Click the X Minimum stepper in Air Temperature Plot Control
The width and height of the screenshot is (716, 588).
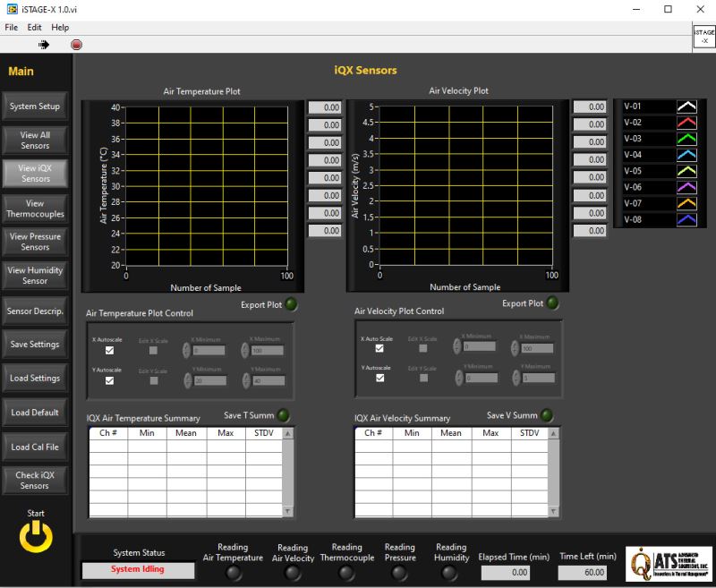186,350
